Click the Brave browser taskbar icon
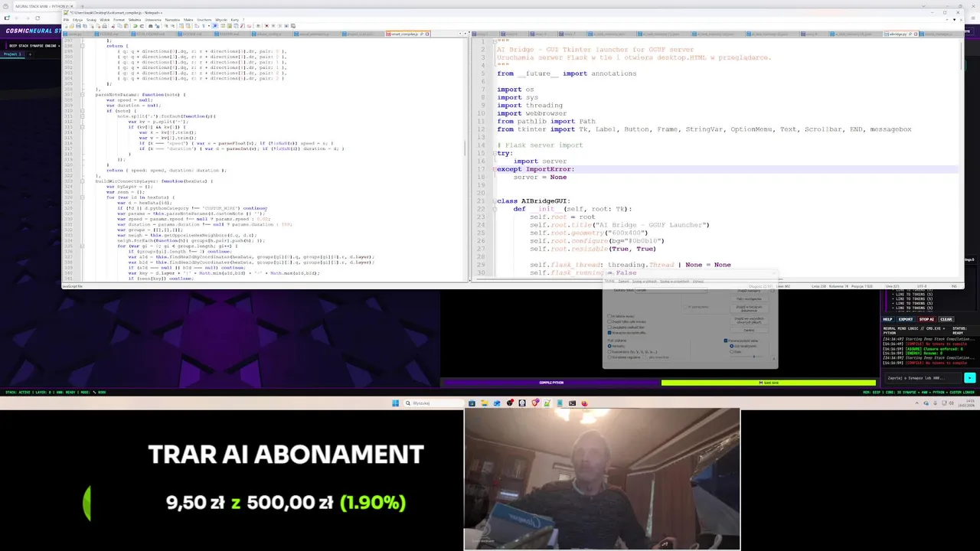 [x=534, y=403]
